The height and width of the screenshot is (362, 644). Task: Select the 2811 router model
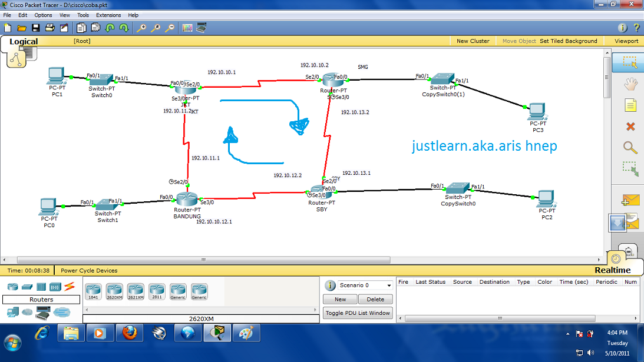156,290
